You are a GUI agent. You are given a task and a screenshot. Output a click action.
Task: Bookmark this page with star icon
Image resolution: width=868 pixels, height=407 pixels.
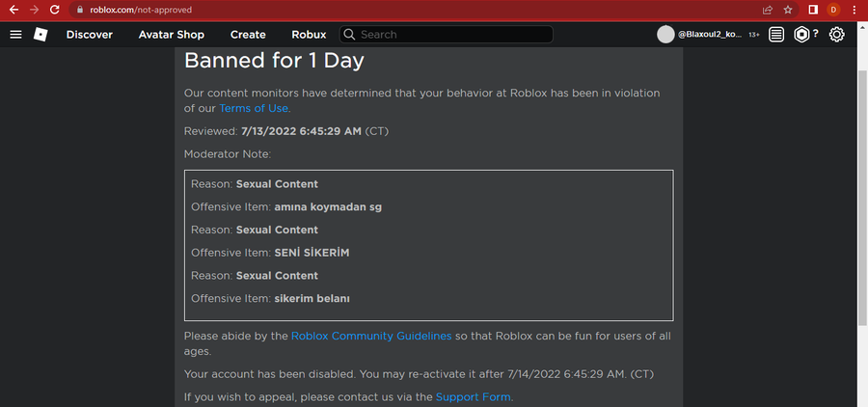[789, 10]
